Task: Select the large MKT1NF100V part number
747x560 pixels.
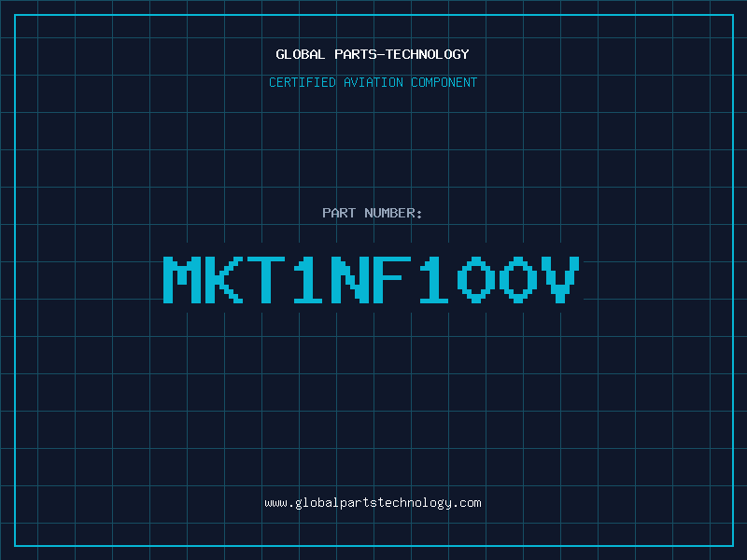Action: [371, 280]
